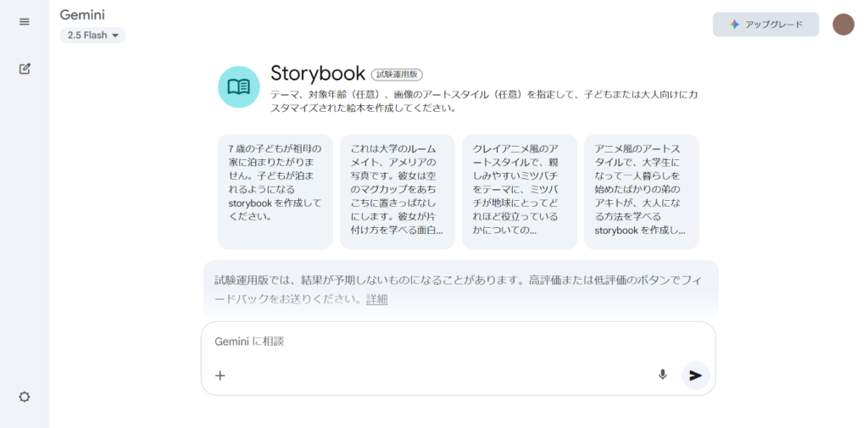Click the Gemini title text
Image resolution: width=868 pixels, height=428 pixels.
[x=82, y=15]
